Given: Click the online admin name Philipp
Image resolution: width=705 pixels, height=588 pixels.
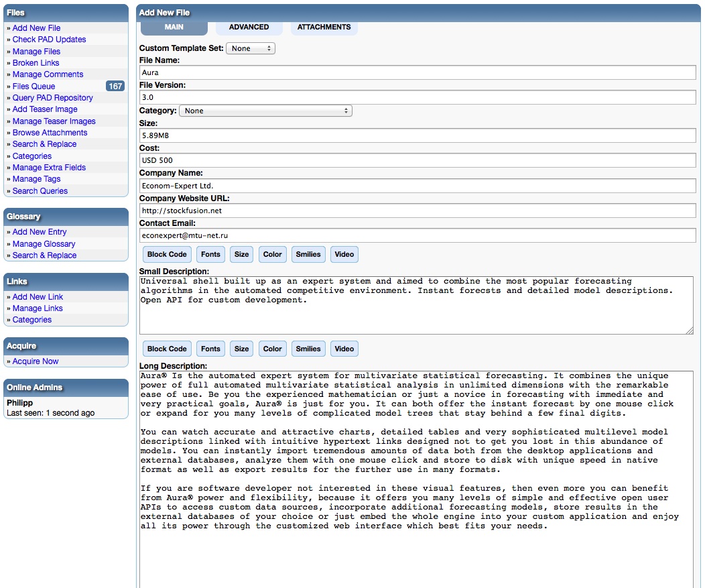Looking at the screenshot, I should pyautogui.click(x=20, y=403).
